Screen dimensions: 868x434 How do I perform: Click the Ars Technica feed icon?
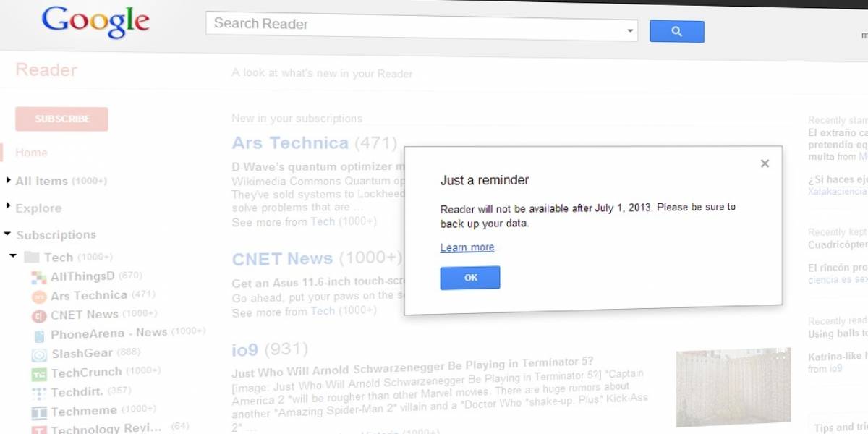[39, 297]
